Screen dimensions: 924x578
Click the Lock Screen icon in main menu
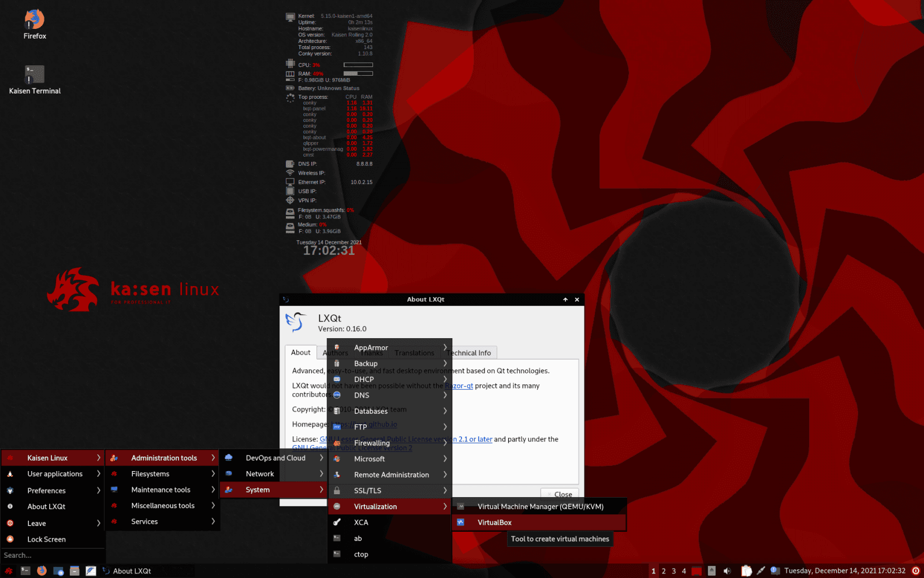point(10,539)
